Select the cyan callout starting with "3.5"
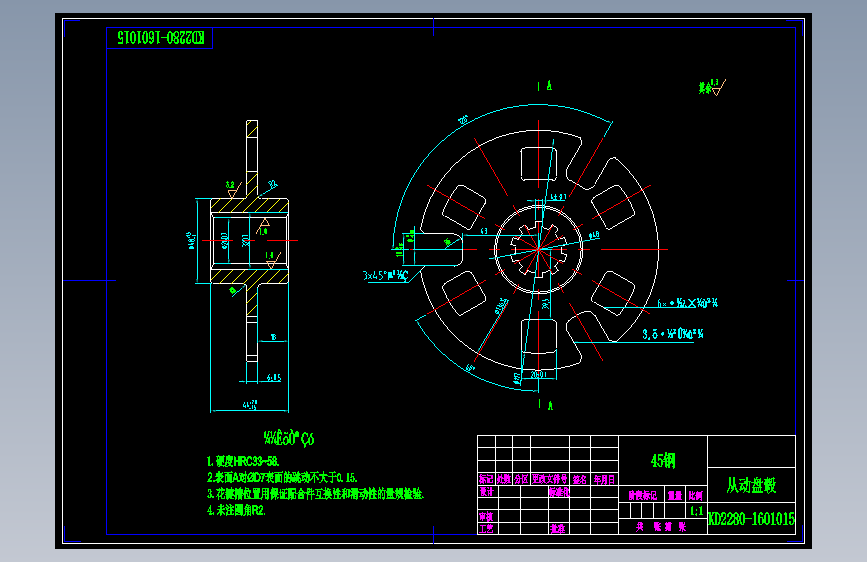The height and width of the screenshot is (562, 867). point(673,334)
